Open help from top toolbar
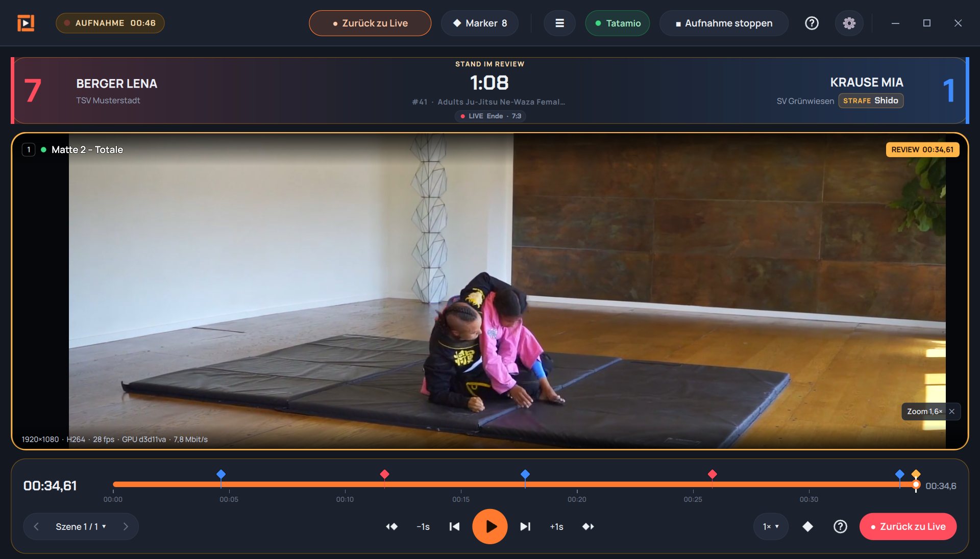 [x=812, y=23]
